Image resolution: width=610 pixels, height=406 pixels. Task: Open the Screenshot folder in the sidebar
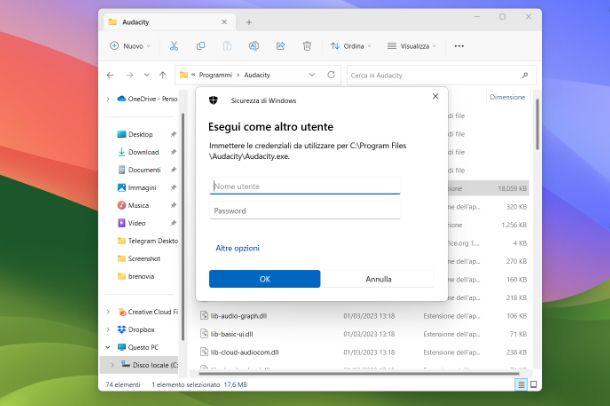[138, 259]
